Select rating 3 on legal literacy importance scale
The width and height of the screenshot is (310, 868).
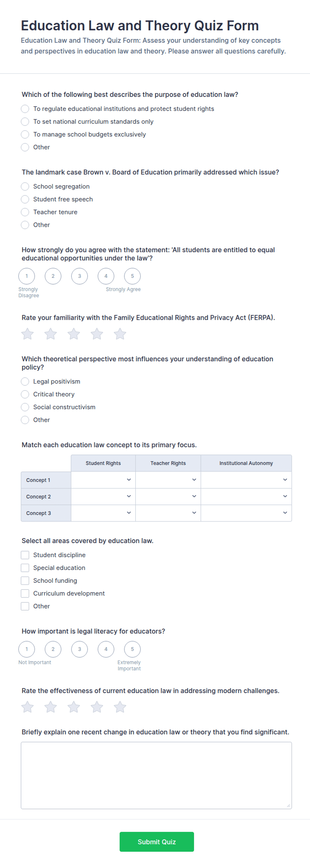coord(80,649)
